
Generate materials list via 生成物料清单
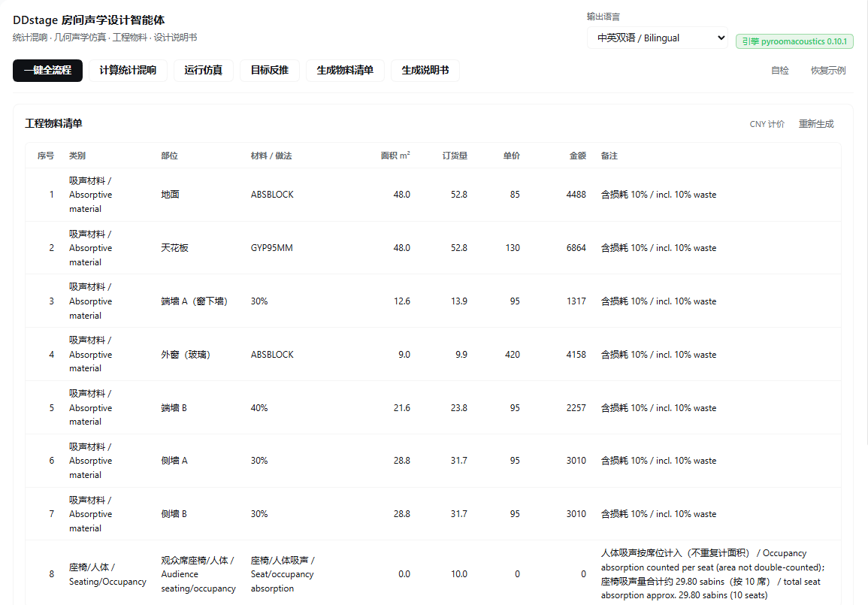[x=345, y=71]
